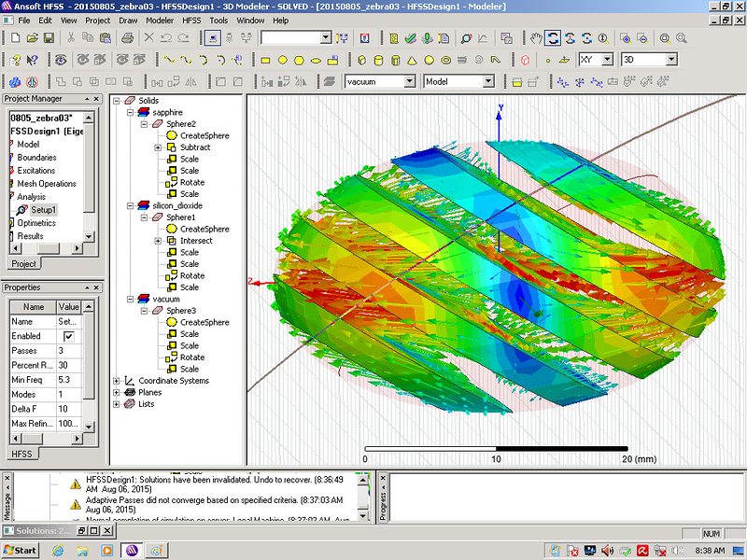Click the Project tab in Project Manager

tap(22, 263)
